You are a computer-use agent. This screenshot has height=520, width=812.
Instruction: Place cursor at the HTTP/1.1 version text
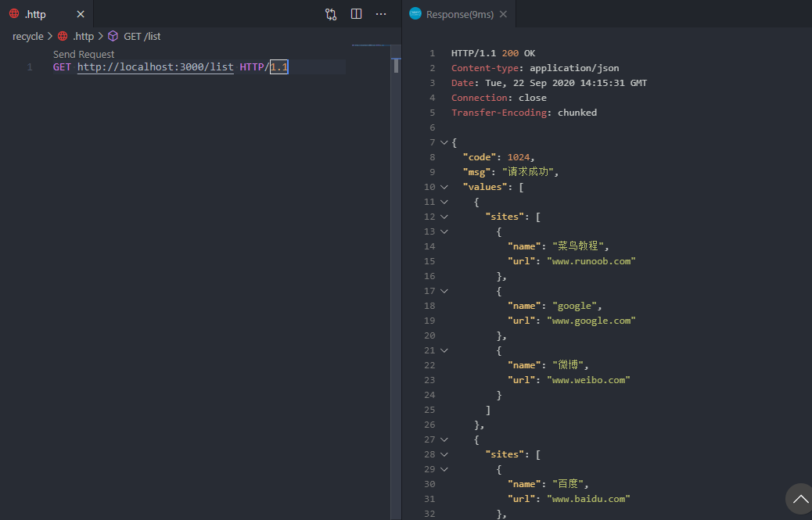264,66
